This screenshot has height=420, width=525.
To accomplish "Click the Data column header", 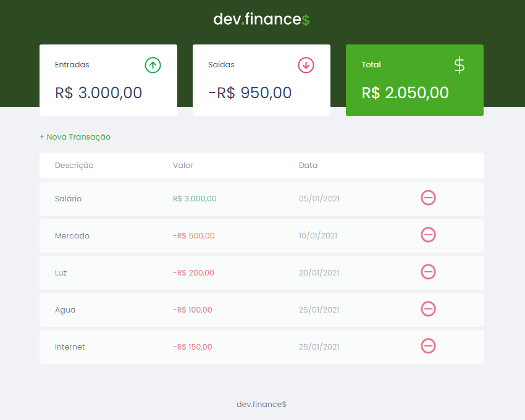I will pyautogui.click(x=308, y=166).
